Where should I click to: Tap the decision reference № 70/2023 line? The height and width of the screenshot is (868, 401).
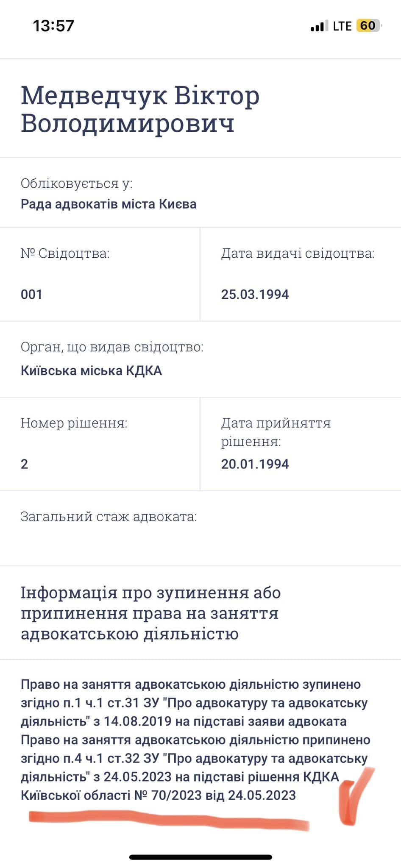coord(158,795)
